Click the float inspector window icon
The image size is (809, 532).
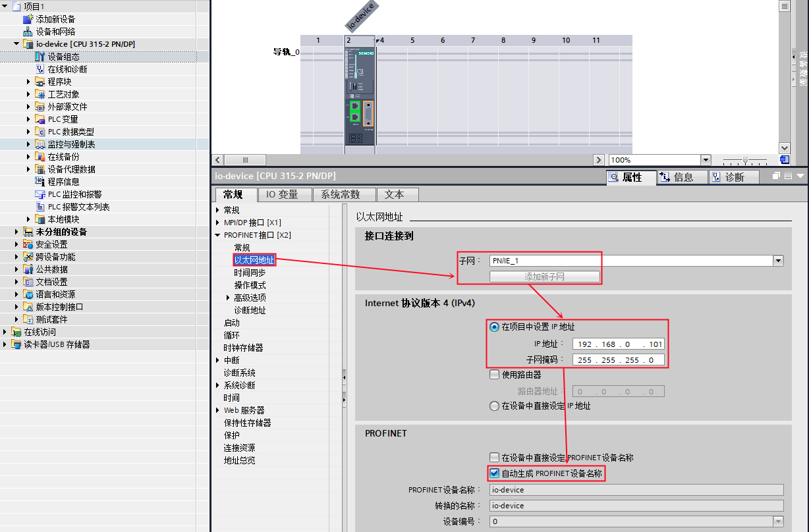click(x=776, y=176)
